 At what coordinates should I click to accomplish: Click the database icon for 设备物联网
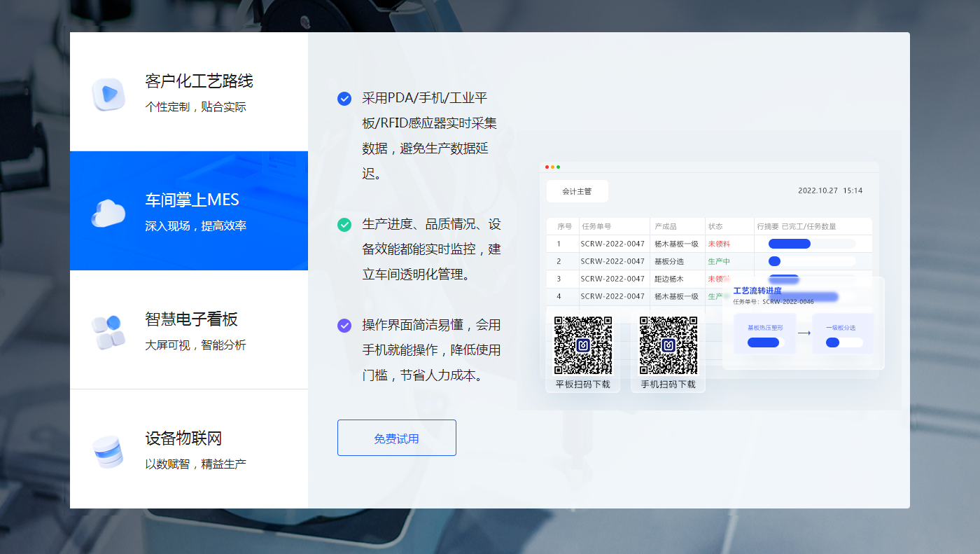click(108, 452)
